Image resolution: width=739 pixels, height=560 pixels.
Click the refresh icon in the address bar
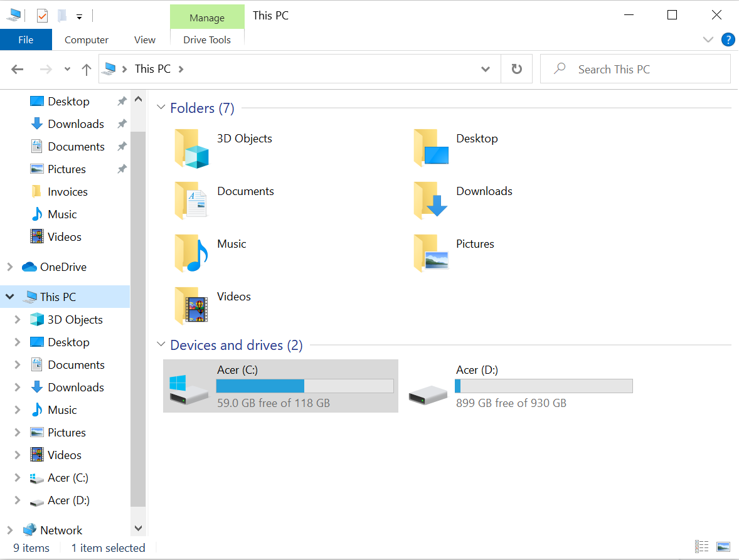(x=516, y=68)
